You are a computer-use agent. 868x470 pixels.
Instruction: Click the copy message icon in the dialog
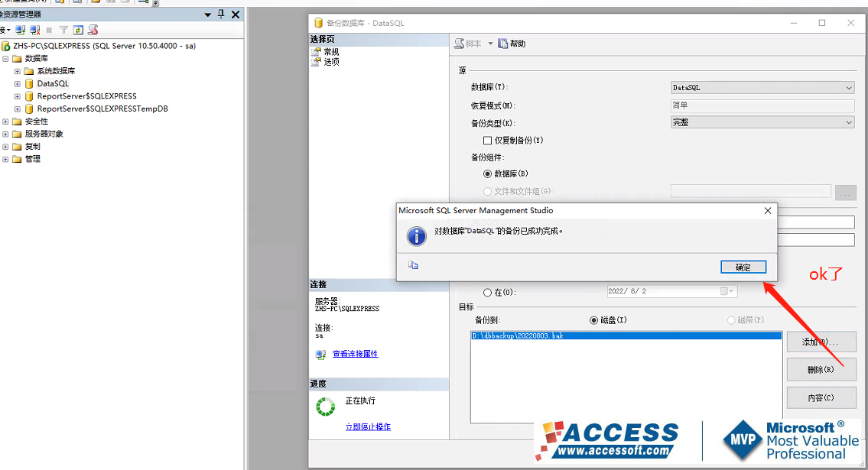pos(413,265)
